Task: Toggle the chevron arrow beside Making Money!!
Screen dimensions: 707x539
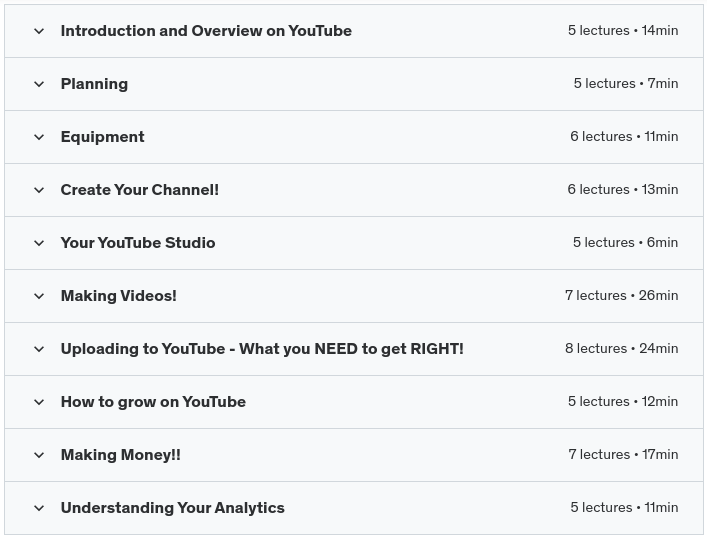Action: 39,455
